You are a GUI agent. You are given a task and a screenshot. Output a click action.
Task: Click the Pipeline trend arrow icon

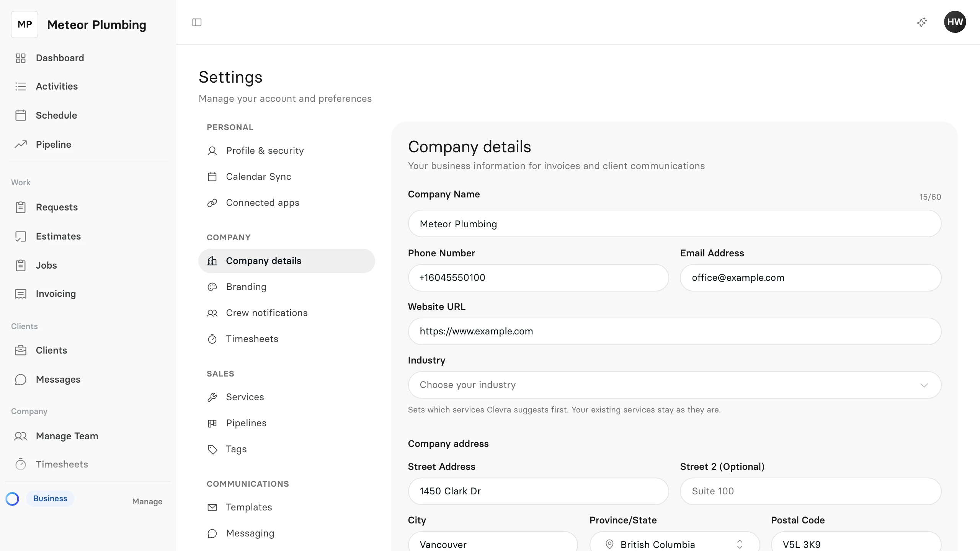click(x=21, y=144)
